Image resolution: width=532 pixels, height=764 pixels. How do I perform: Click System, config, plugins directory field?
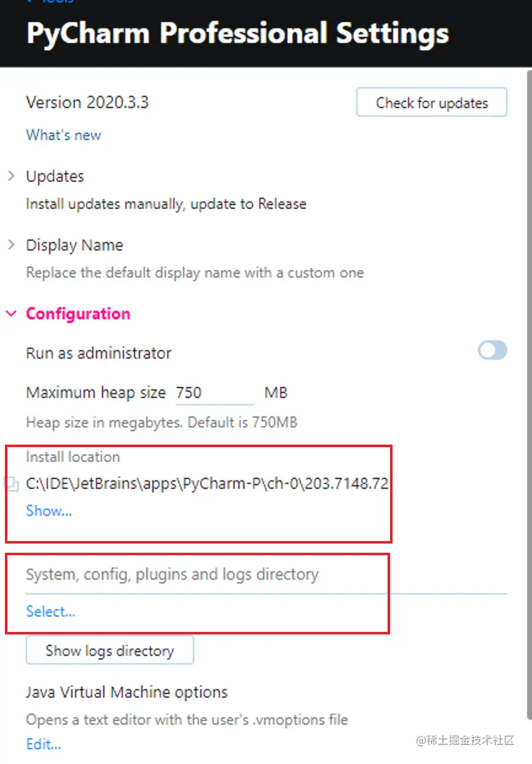(x=267, y=575)
